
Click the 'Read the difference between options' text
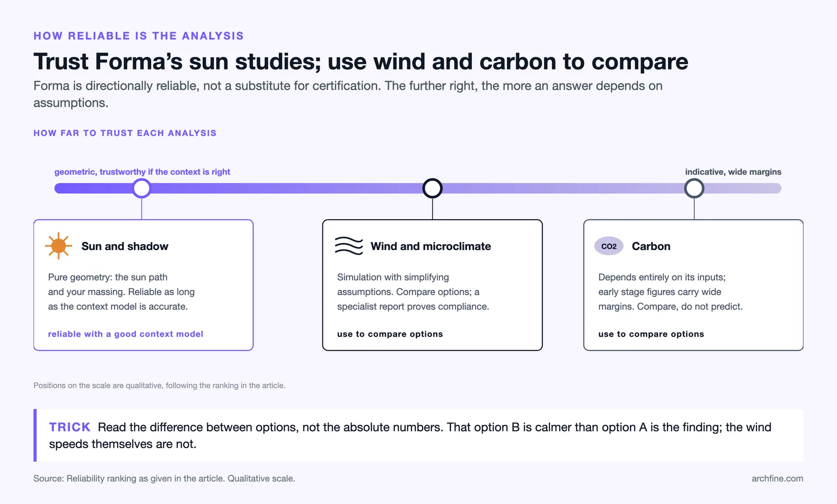click(410, 436)
